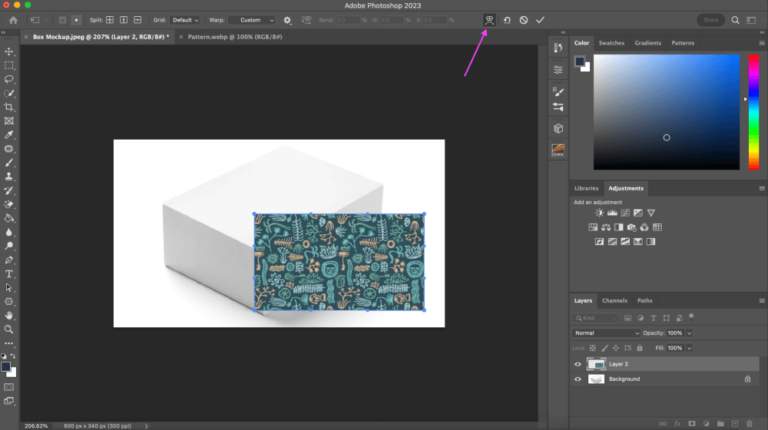768x430 pixels.
Task: Open the Adjustments panel menu
Action: click(x=762, y=189)
